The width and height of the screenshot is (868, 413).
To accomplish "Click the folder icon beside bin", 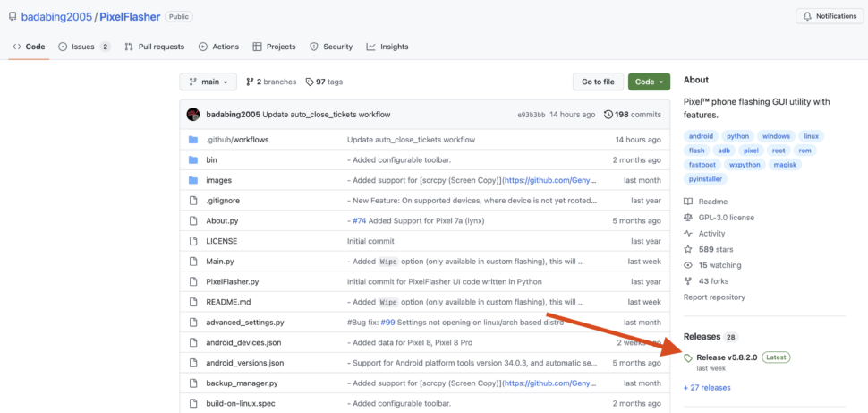I will point(193,159).
